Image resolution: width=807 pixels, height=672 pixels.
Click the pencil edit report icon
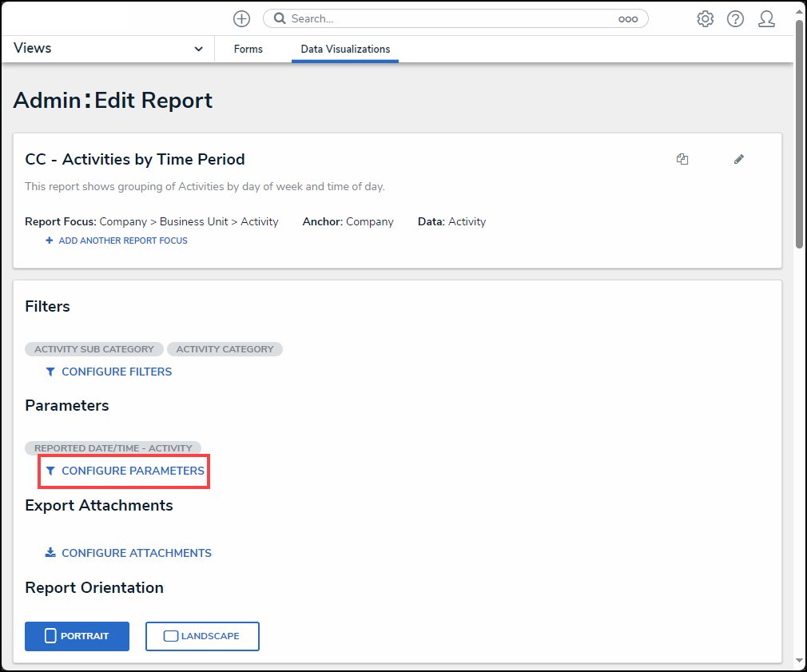pos(739,159)
